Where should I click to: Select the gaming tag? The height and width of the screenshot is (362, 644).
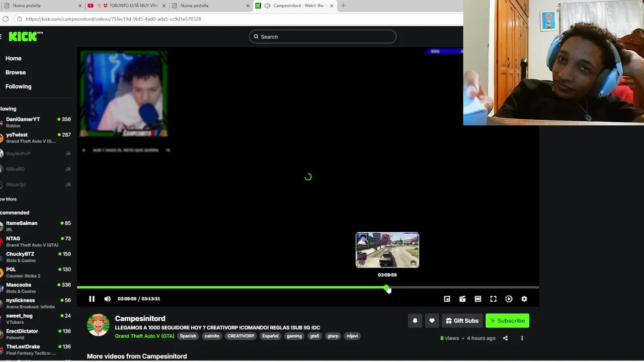(294, 336)
